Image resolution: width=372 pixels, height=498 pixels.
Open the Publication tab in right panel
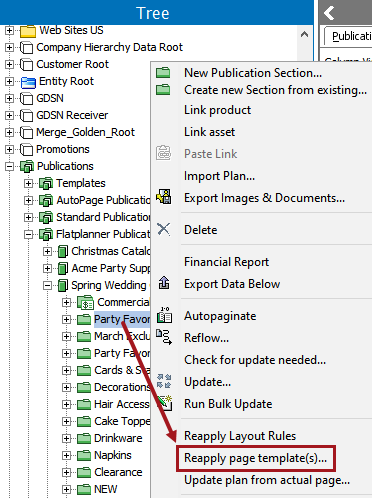[349, 36]
